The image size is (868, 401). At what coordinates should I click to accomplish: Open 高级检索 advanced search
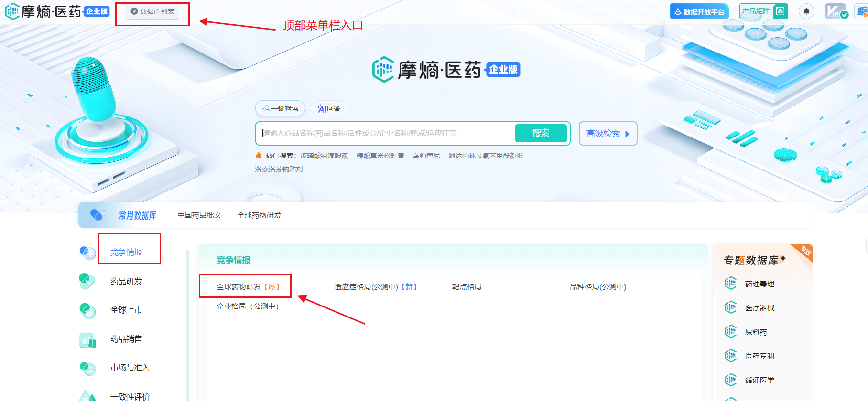click(x=608, y=134)
